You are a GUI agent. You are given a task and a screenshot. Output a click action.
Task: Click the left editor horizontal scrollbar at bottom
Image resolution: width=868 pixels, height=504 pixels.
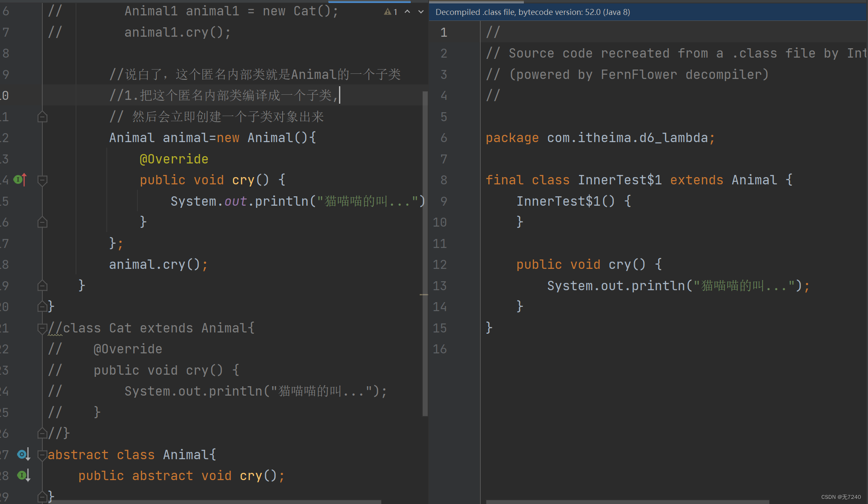point(213,502)
